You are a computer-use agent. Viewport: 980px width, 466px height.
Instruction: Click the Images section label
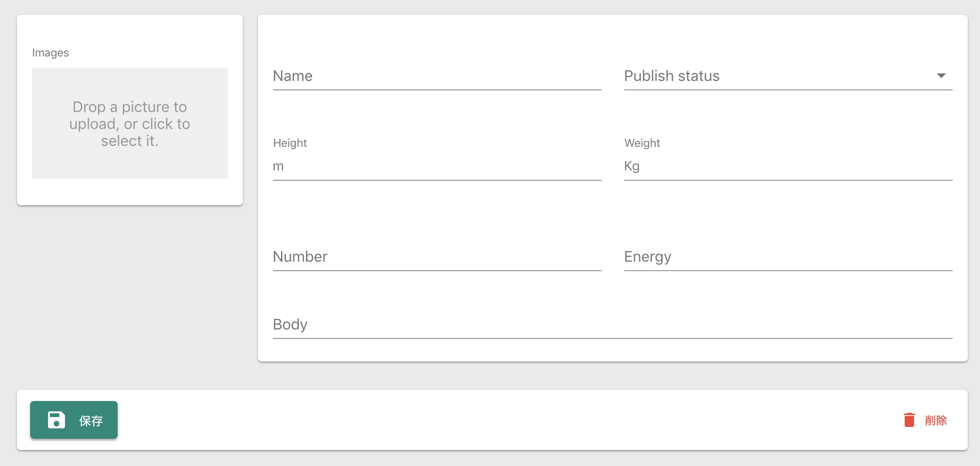pyautogui.click(x=50, y=53)
